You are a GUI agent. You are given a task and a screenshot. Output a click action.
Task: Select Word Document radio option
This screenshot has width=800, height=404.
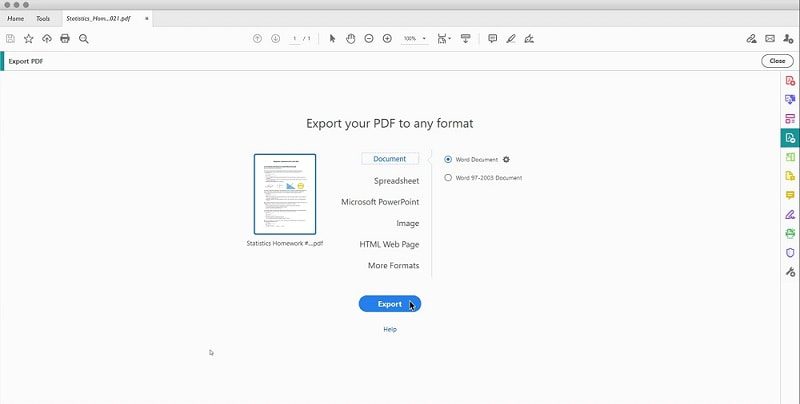pos(448,160)
